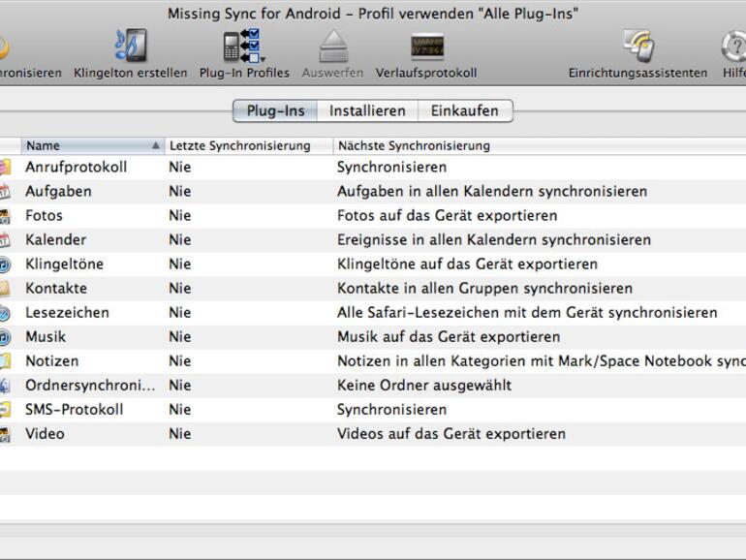This screenshot has height=560, width=746.
Task: Click the Ordnersynchronisierung plug-in icon
Action: (5, 386)
